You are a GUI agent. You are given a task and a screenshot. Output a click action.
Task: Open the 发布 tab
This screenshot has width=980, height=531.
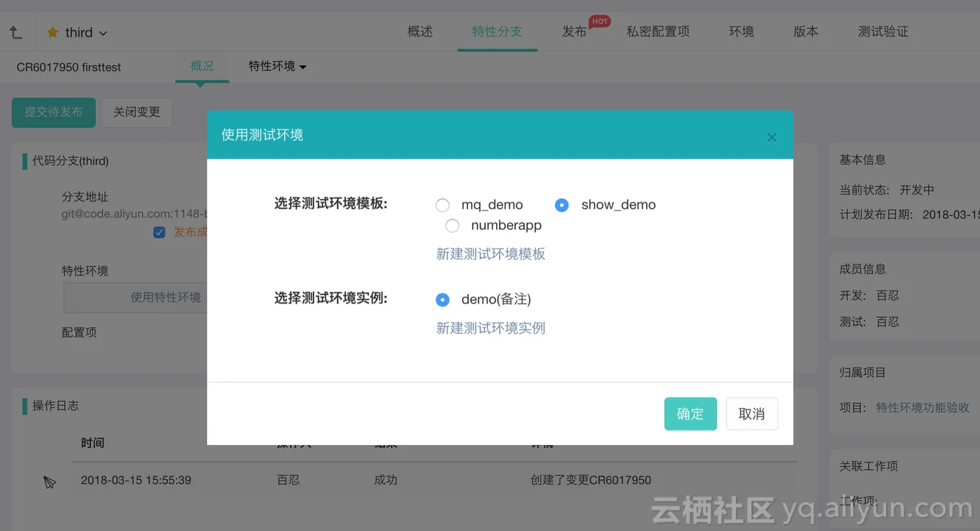574,31
